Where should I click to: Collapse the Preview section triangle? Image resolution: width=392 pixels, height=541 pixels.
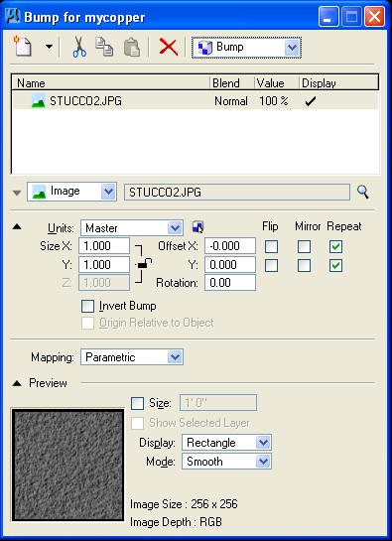(x=17, y=383)
